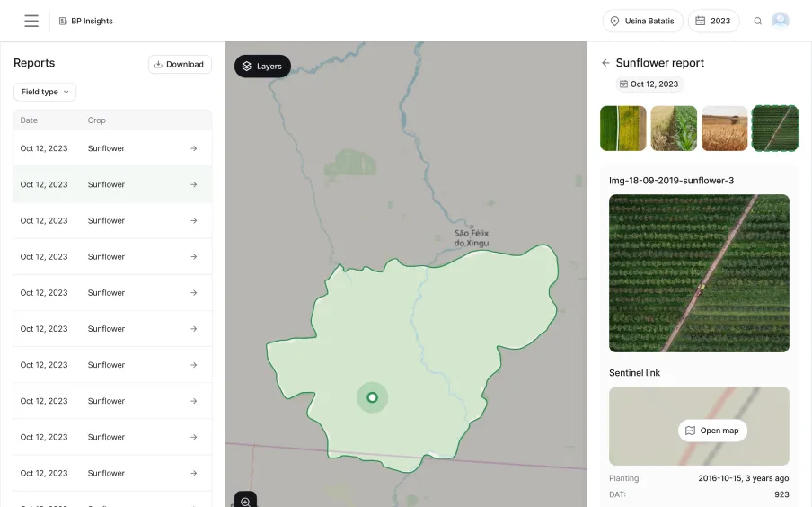Sort by the Date column header
Image resolution: width=812 pixels, height=507 pixels.
click(x=29, y=120)
